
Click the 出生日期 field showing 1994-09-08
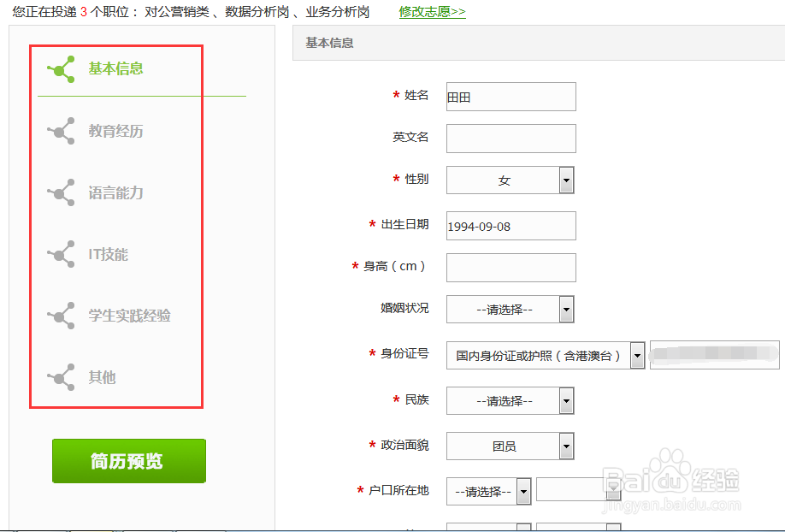tap(511, 226)
